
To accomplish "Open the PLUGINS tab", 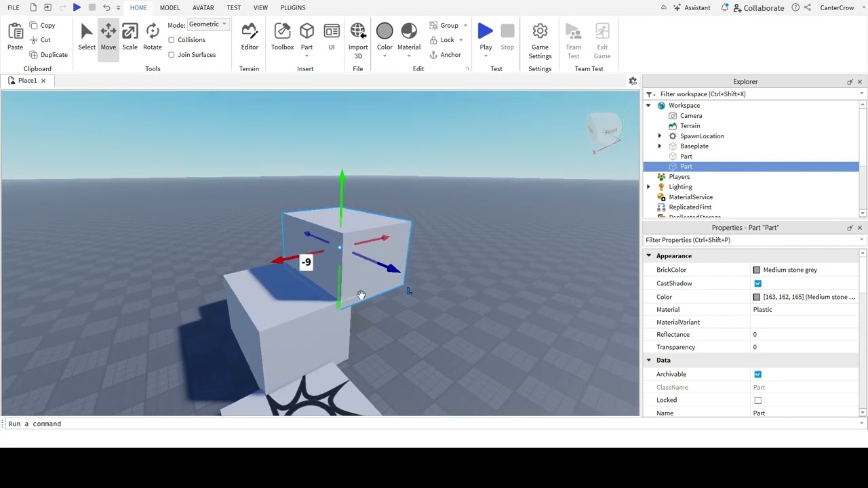I will coord(292,7).
